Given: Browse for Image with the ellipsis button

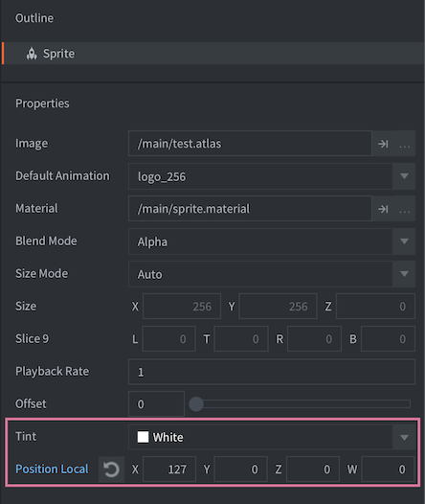Looking at the screenshot, I should [x=405, y=144].
